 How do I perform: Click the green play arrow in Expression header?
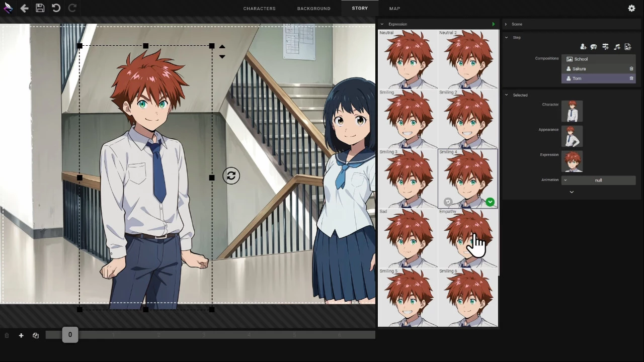[493, 24]
